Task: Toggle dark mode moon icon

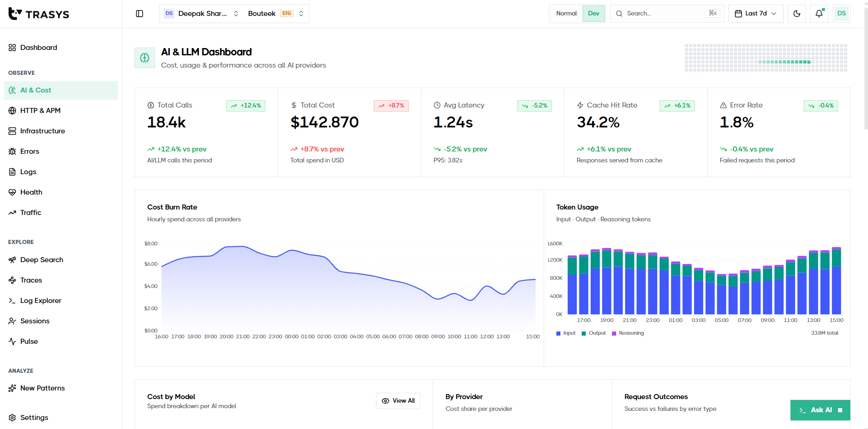Action: point(797,14)
